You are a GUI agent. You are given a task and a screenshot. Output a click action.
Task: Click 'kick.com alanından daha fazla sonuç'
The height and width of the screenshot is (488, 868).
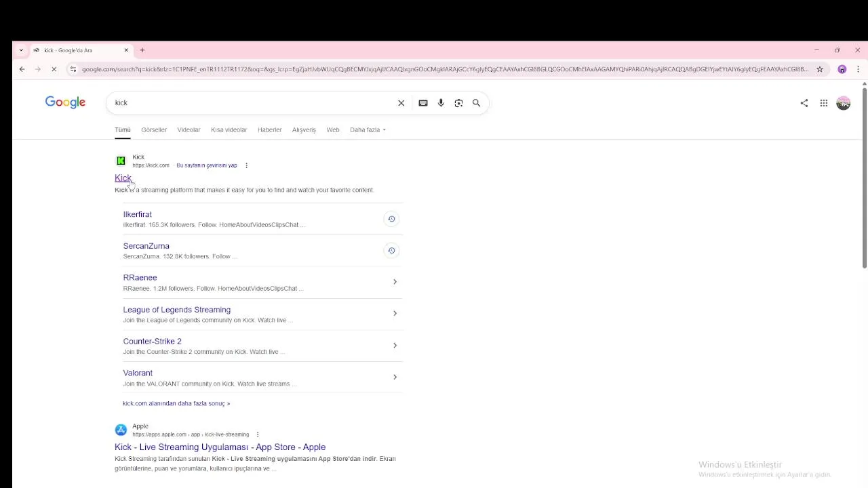(x=176, y=403)
